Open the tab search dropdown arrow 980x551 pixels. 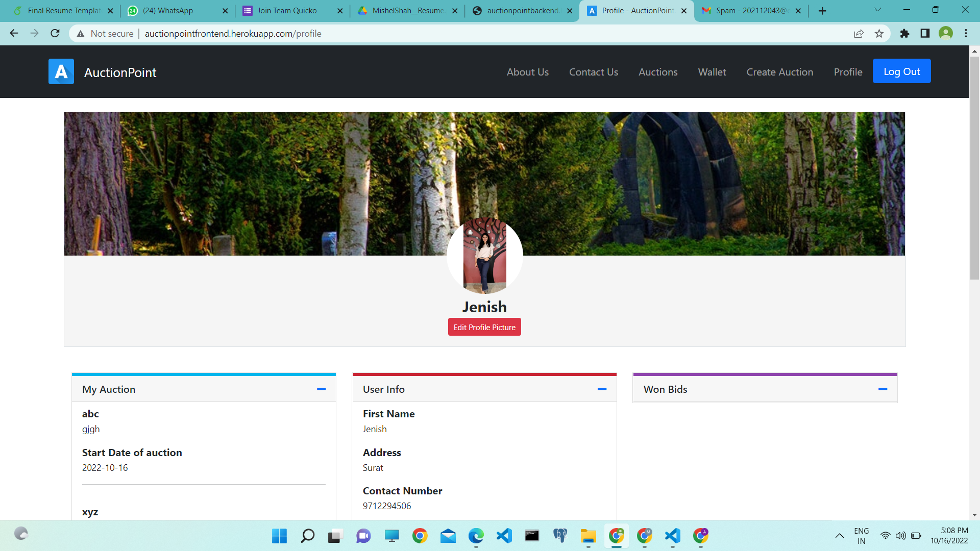pos(877,10)
